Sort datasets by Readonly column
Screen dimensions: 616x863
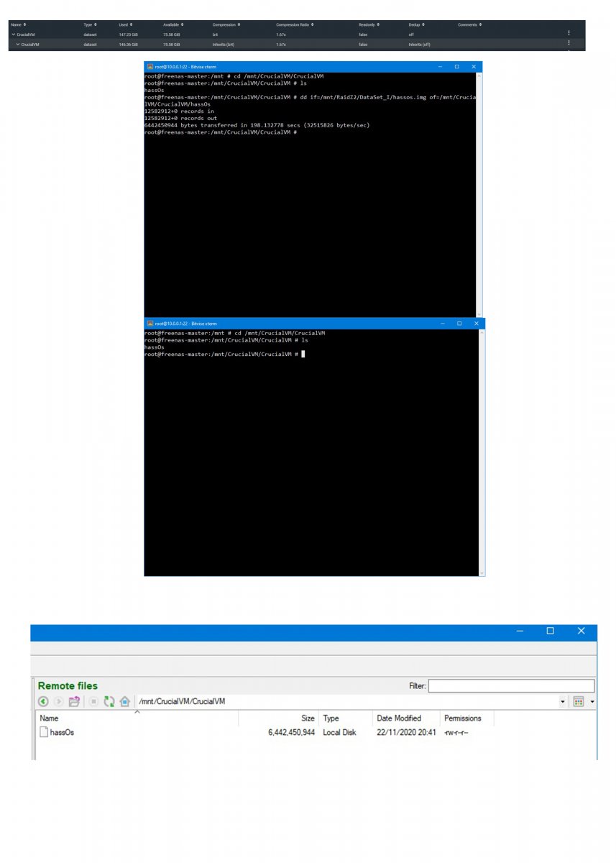[x=369, y=24]
